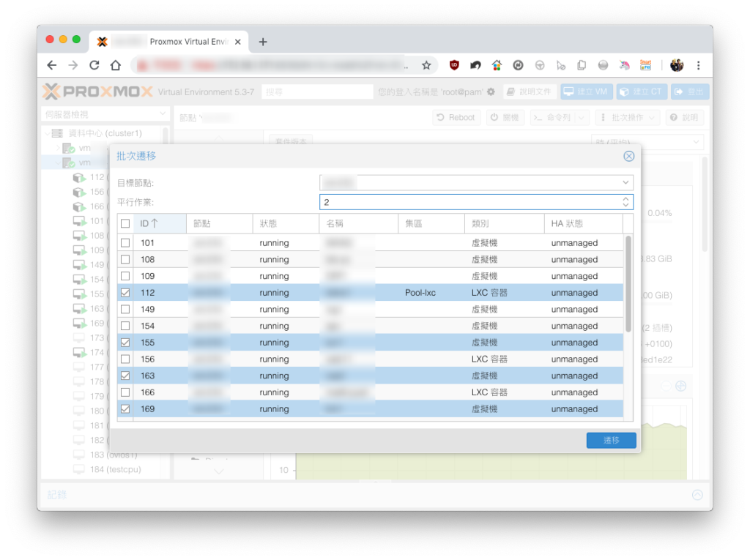
Task: Open the uBlock shield extension icon
Action: pos(454,65)
